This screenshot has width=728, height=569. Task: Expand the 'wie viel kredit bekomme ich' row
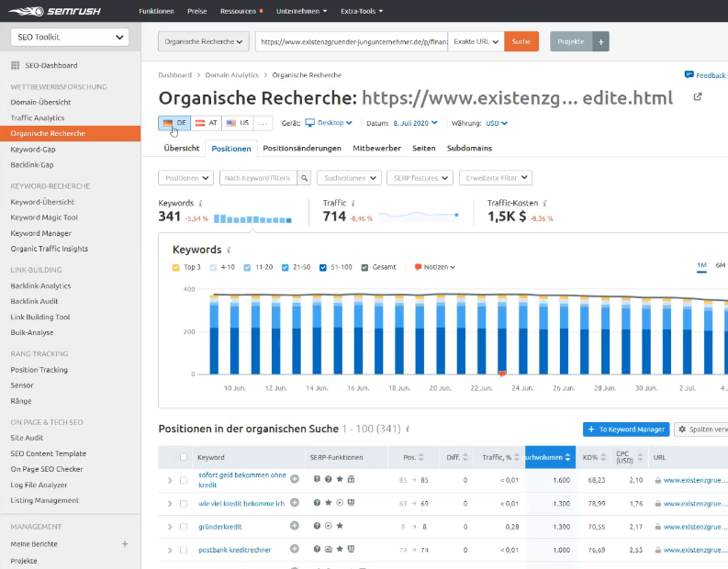click(x=170, y=504)
